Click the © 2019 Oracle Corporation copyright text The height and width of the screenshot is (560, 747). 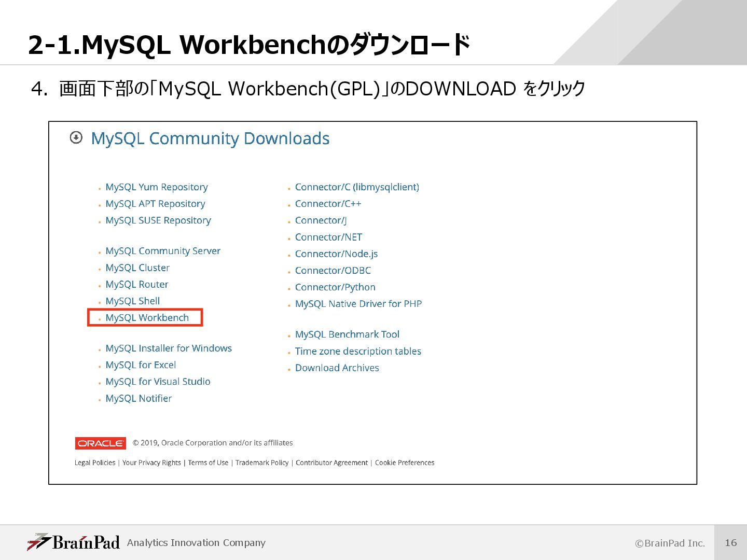[x=213, y=443]
